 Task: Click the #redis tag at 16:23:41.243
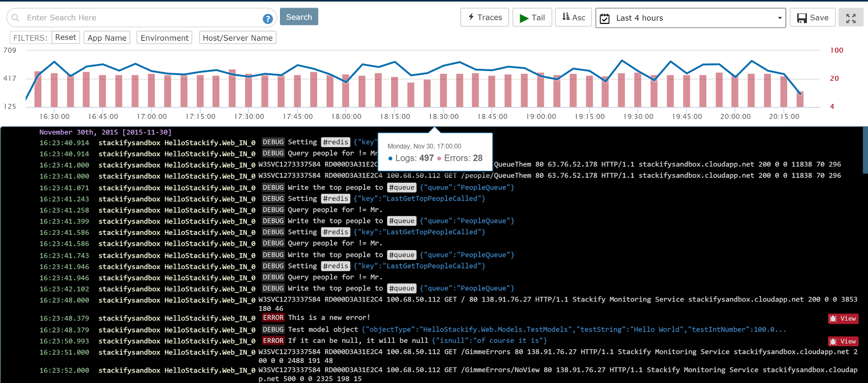[x=335, y=199]
